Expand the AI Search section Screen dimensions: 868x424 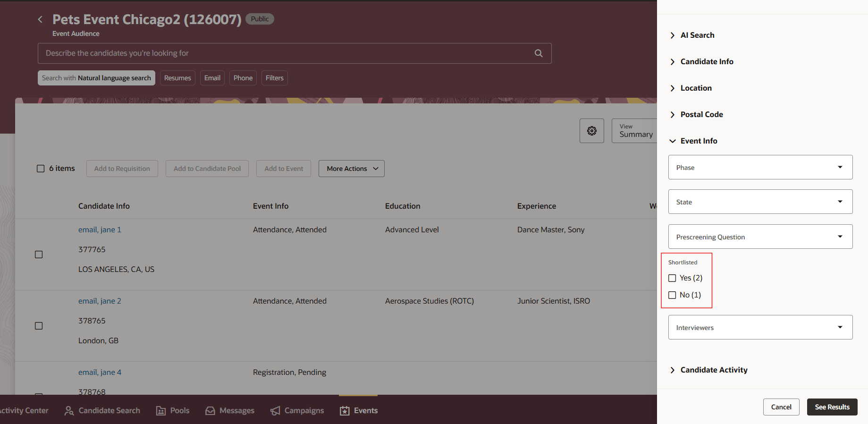[692, 35]
